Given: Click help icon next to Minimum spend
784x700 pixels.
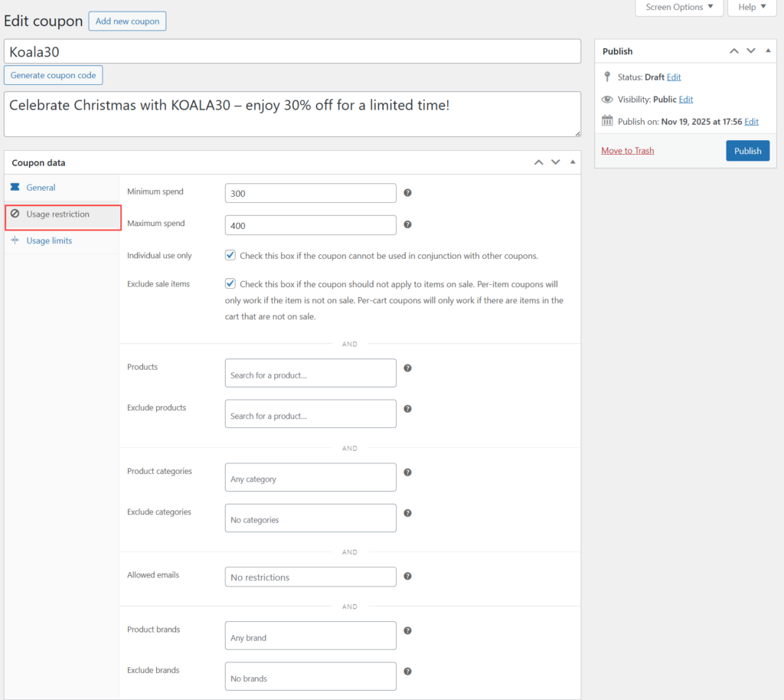Looking at the screenshot, I should [407, 193].
